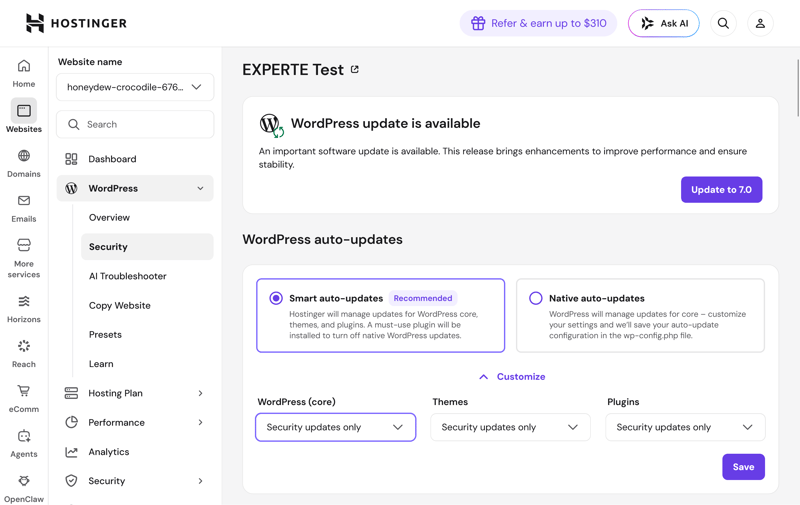Screen dimensions: 800x505
Task: Open the Domains globe icon
Action: (24, 156)
